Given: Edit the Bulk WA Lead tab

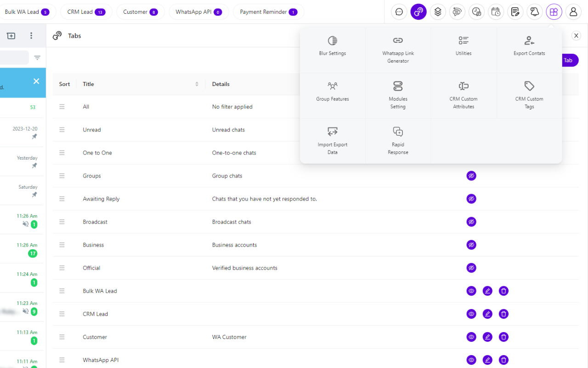Looking at the screenshot, I should [x=488, y=291].
